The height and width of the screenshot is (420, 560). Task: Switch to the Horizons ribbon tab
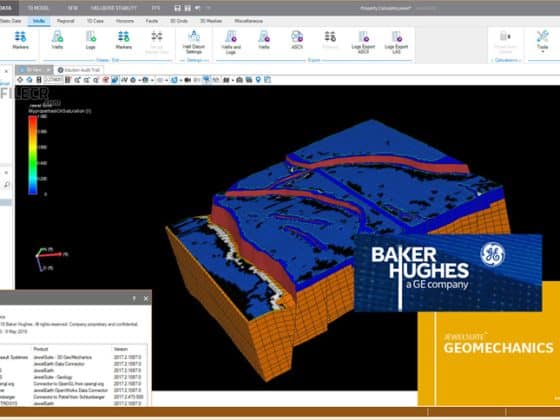coord(125,21)
